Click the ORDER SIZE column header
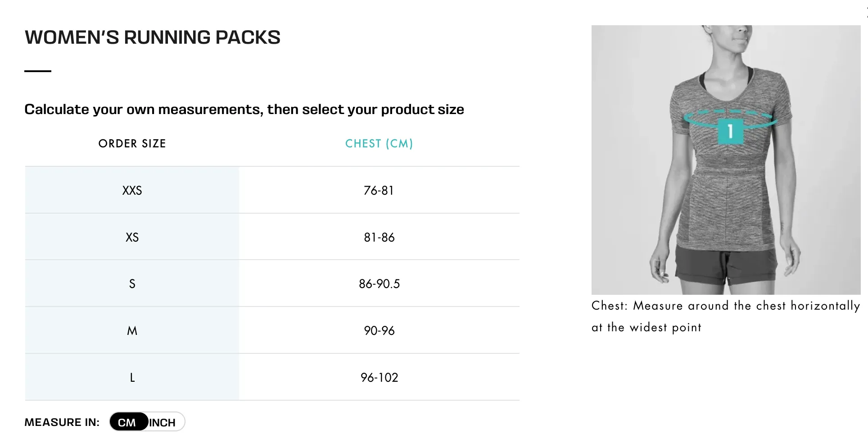868x439 pixels. pyautogui.click(x=132, y=143)
